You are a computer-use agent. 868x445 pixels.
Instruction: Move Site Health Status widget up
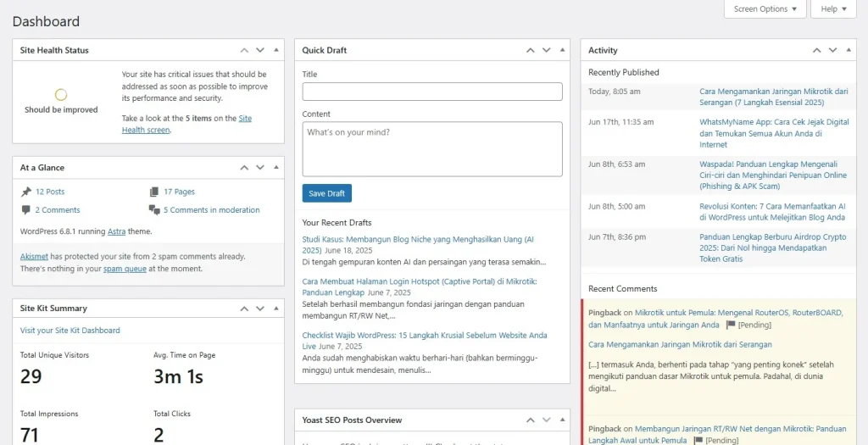coord(244,50)
